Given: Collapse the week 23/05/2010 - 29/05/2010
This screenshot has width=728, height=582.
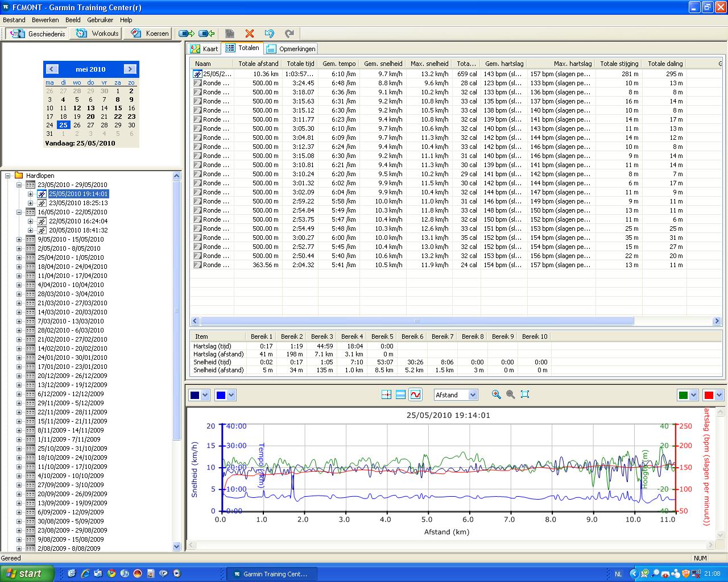Looking at the screenshot, I should (x=19, y=185).
